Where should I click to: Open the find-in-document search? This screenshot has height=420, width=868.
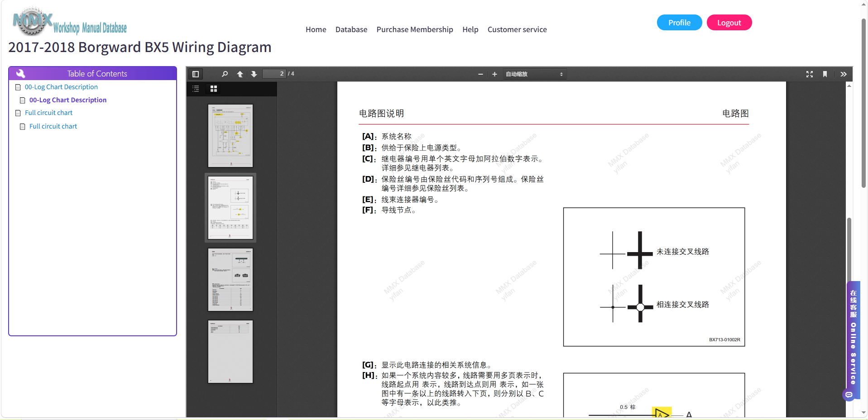tap(225, 74)
